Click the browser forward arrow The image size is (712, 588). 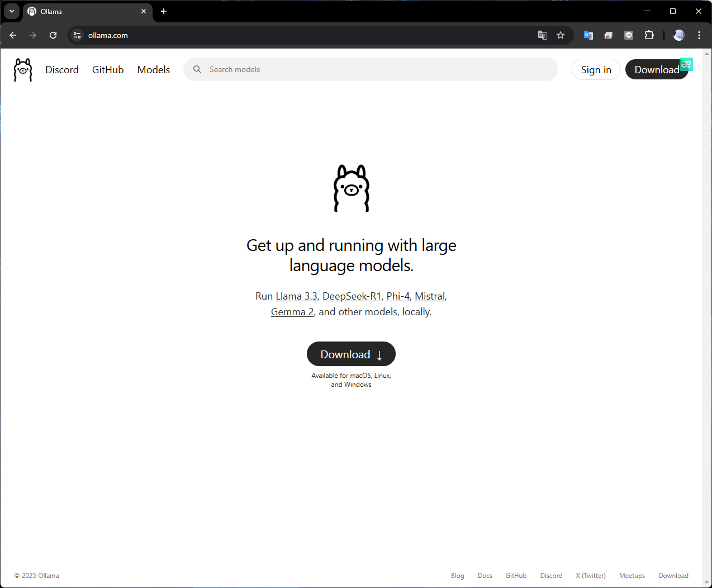[33, 35]
